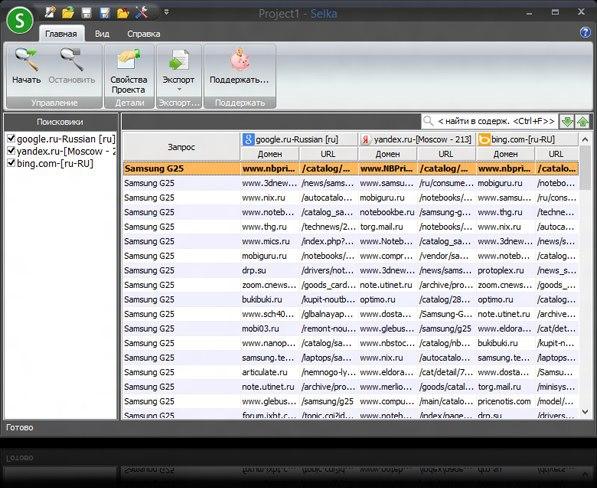
Task: Click the save-as floppy with pencil icon
Action: [x=104, y=13]
